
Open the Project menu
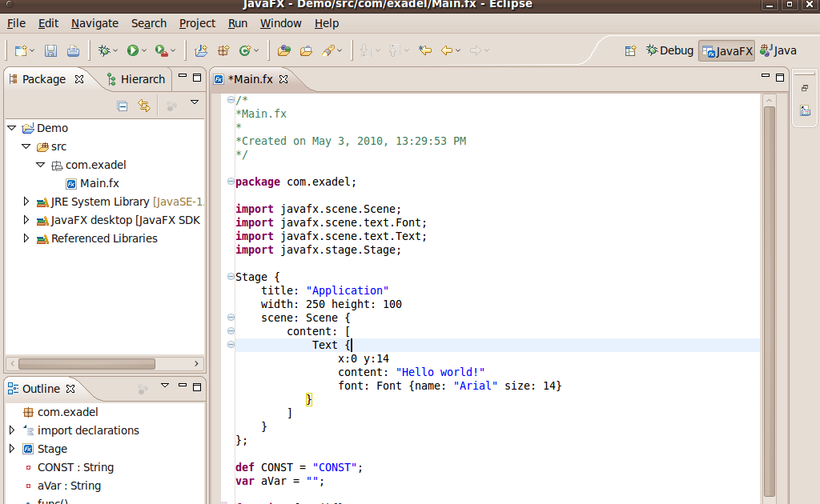click(197, 23)
